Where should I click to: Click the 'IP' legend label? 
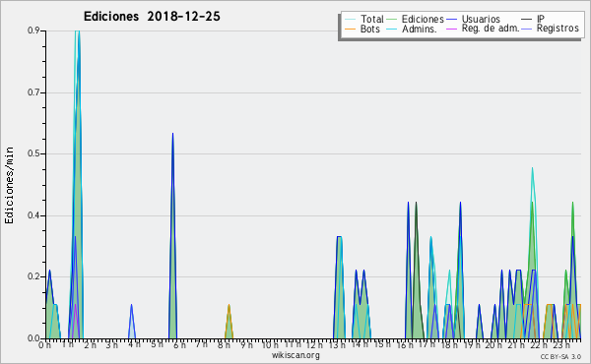(x=541, y=19)
